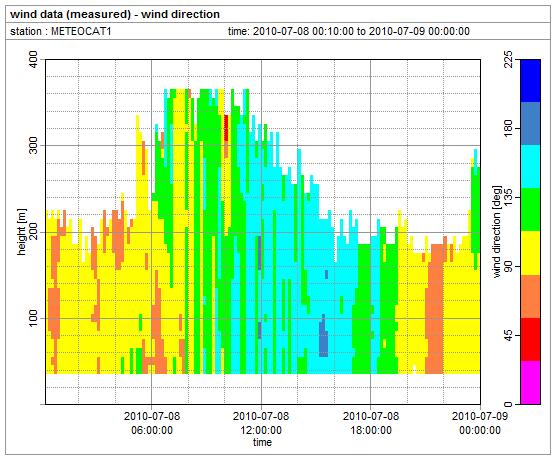The height and width of the screenshot is (460, 556).
Task: Click the 'station : METEOCAT1' label
Action: coord(61,32)
